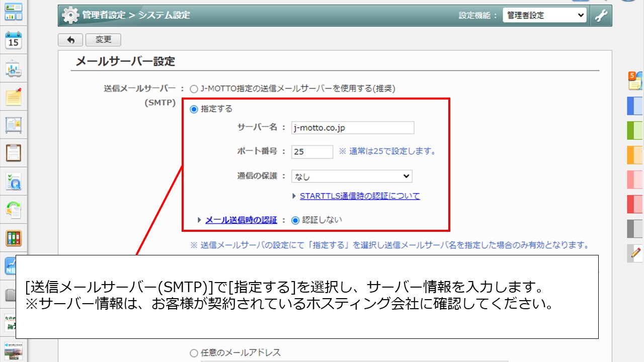Click the wrench settings icon in header
This screenshot has height=362, width=644.
tap(601, 16)
